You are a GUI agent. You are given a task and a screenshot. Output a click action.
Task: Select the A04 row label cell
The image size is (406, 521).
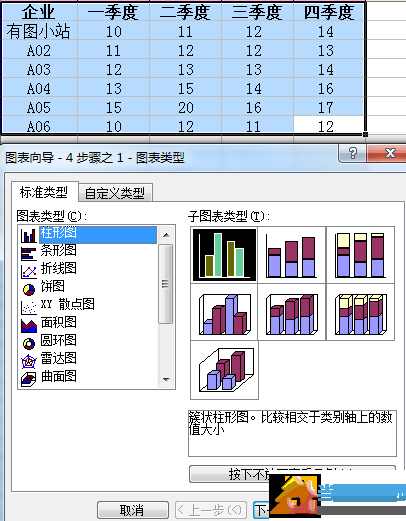(39, 88)
